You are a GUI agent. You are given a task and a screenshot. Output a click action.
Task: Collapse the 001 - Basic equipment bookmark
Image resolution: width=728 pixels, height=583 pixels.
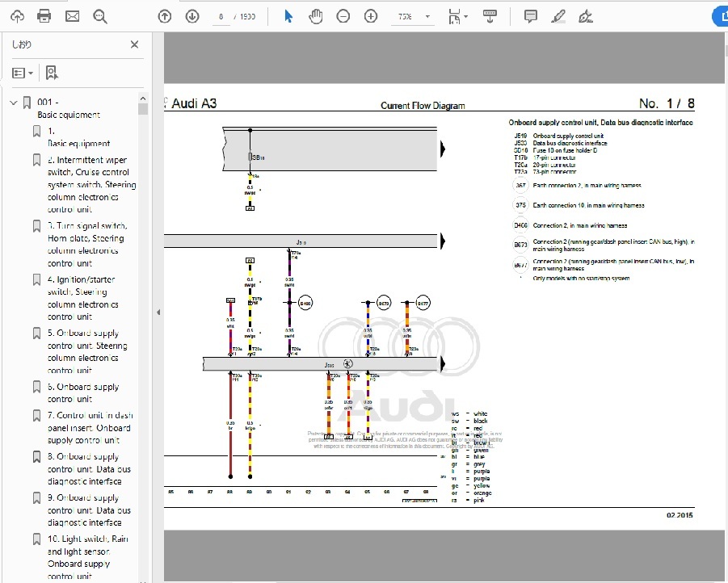click(14, 102)
